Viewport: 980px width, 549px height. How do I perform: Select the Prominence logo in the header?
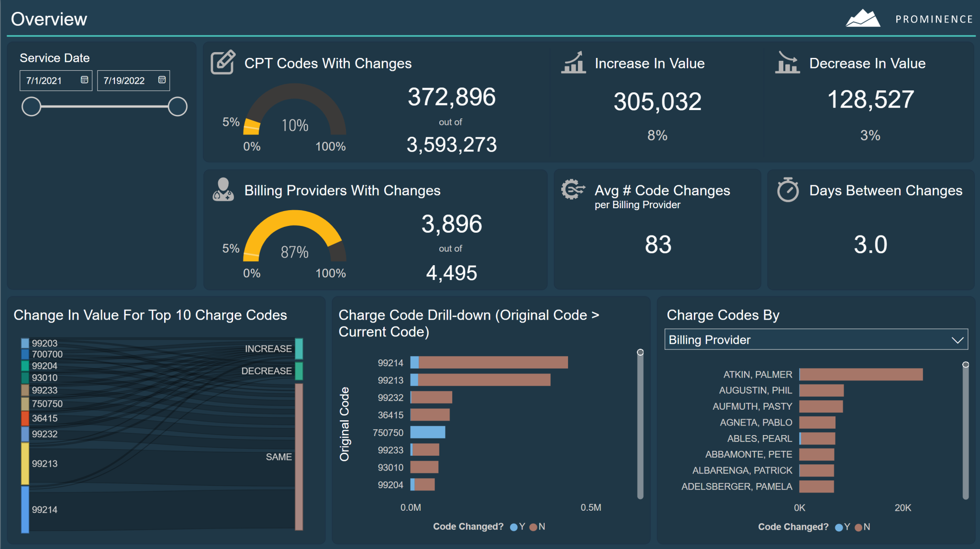[x=863, y=18]
